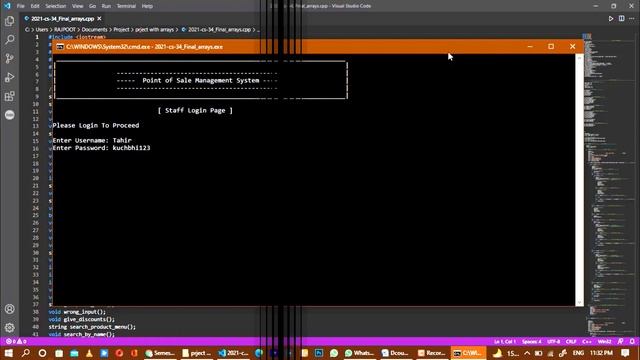This screenshot has width=640, height=360.
Task: Open the Edit menu
Action: click(x=35, y=6)
